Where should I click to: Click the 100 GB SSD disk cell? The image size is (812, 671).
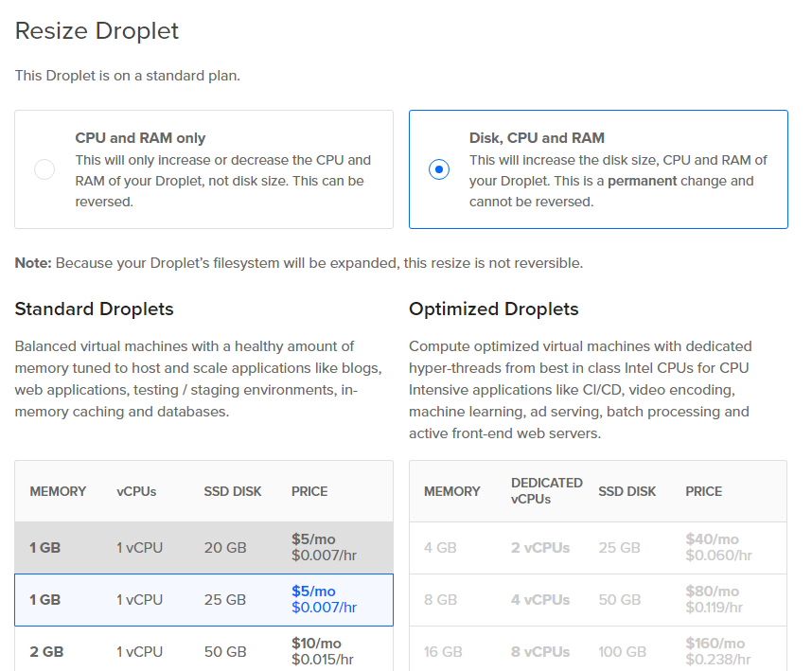coord(623,652)
